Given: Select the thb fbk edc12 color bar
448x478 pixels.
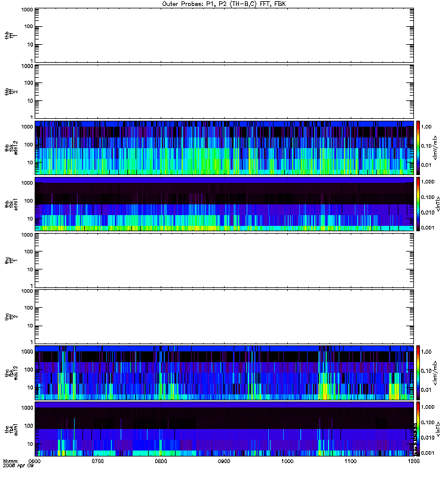Looking at the screenshot, I should click(418, 148).
